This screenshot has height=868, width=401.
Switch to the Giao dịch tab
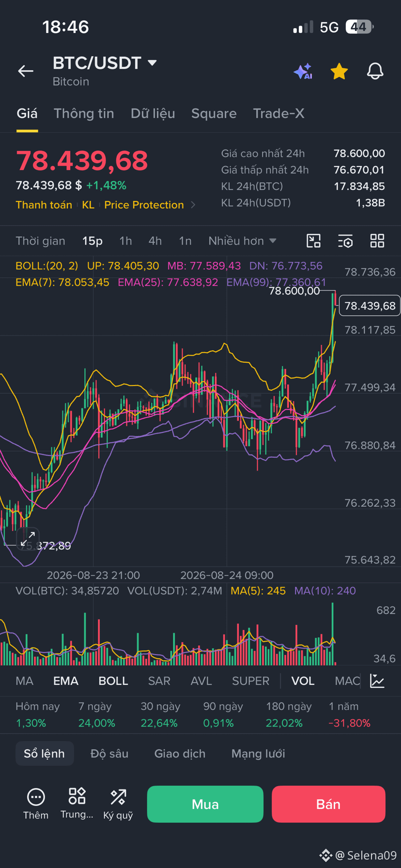pos(180,753)
